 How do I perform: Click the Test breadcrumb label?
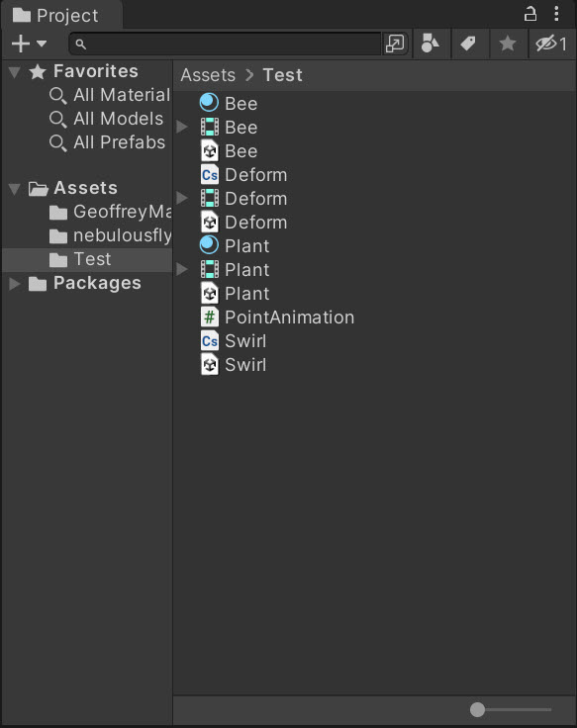[x=282, y=75]
